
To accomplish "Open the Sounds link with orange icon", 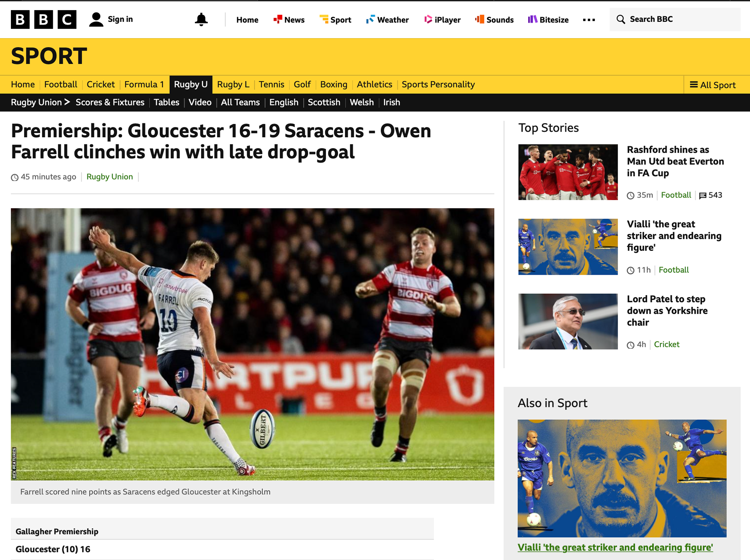I will (494, 20).
